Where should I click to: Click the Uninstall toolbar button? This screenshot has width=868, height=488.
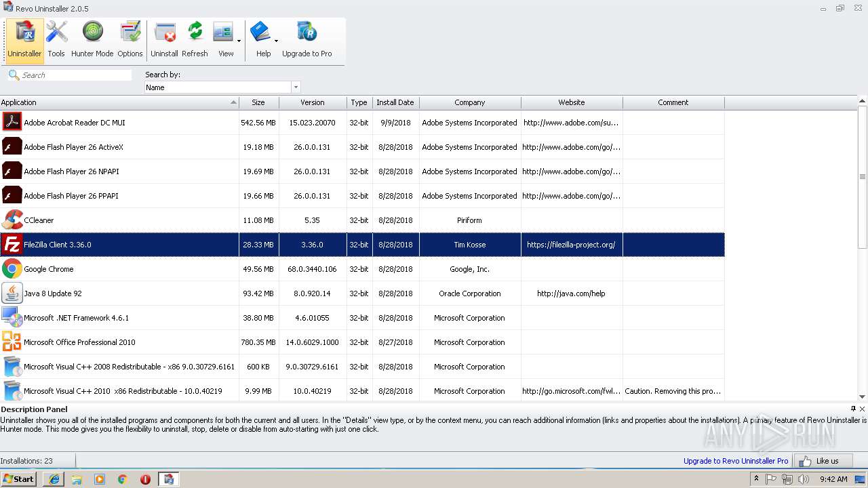[164, 40]
